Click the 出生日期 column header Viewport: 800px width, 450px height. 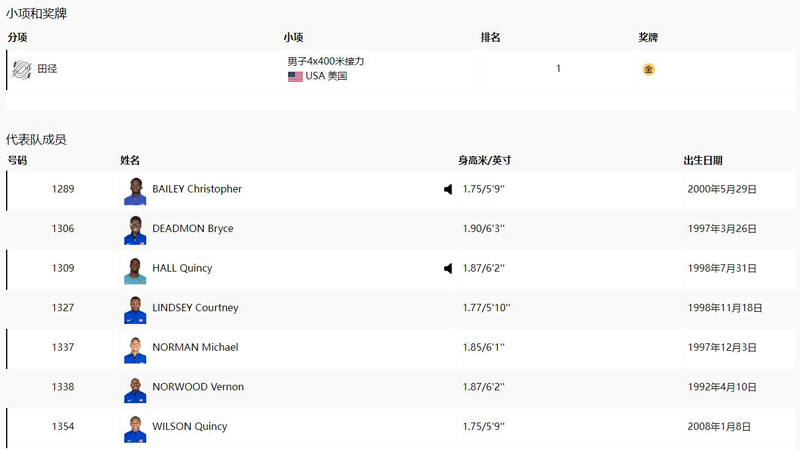pyautogui.click(x=702, y=160)
